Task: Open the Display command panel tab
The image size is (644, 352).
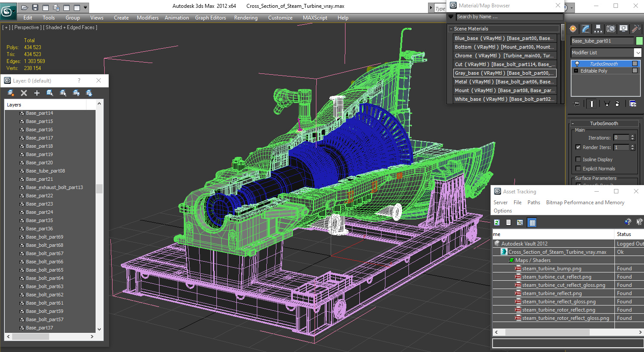Action: point(624,29)
